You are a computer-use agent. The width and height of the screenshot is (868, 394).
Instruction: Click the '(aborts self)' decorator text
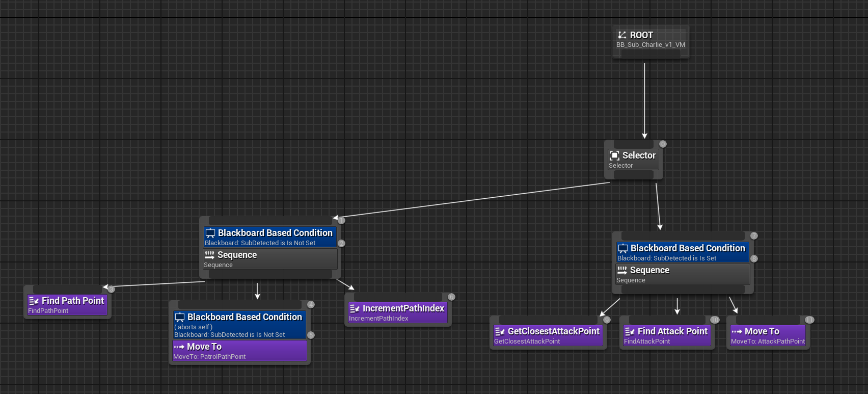(x=193, y=327)
